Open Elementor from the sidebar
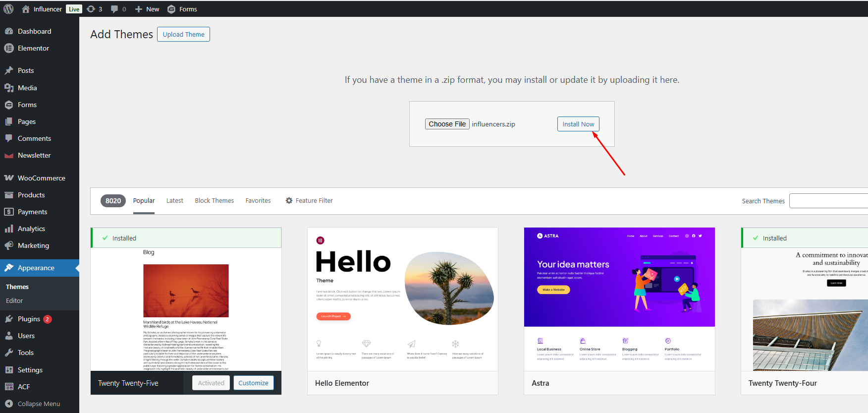Image resolution: width=868 pixels, height=413 pixels. 33,48
